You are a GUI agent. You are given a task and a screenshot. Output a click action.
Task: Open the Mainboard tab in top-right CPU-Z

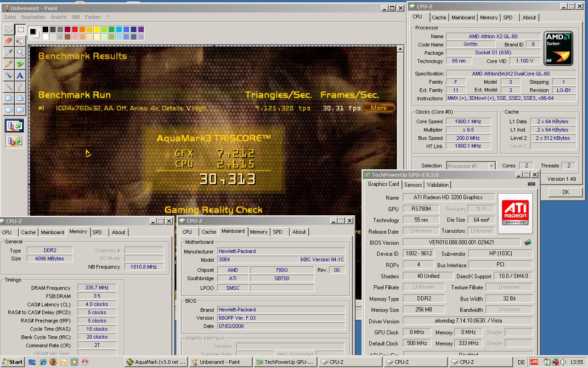pos(463,17)
